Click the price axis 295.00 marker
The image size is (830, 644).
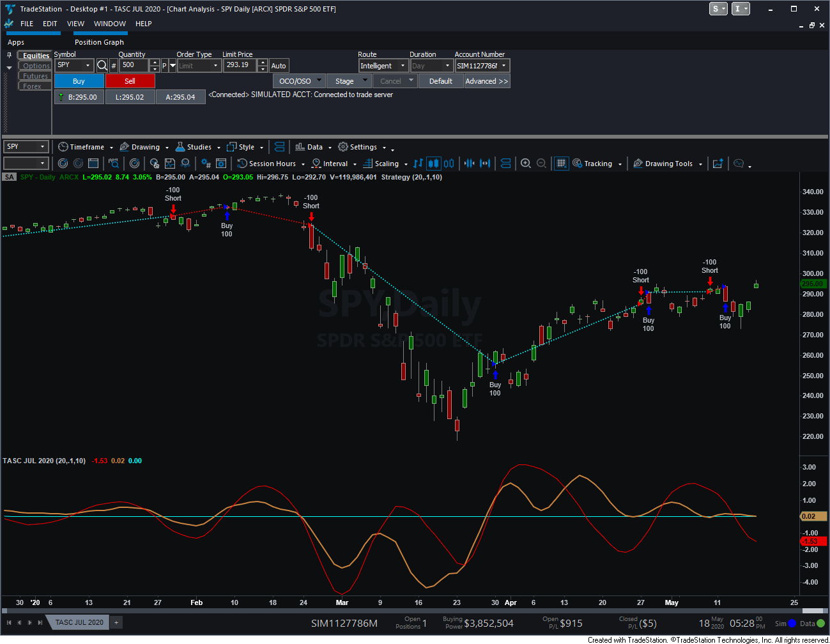(x=813, y=284)
